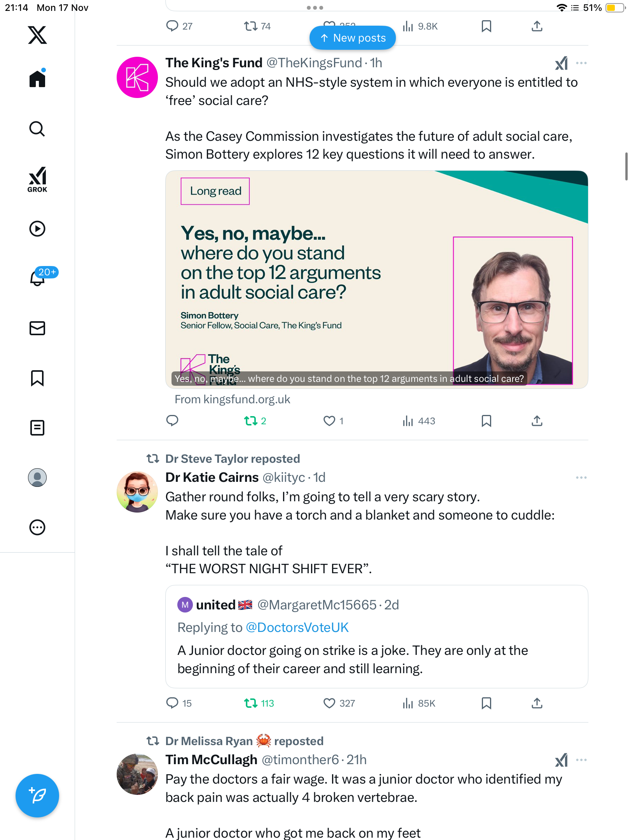Open the search page in the sidebar
Image resolution: width=630 pixels, height=840 pixels.
click(37, 129)
